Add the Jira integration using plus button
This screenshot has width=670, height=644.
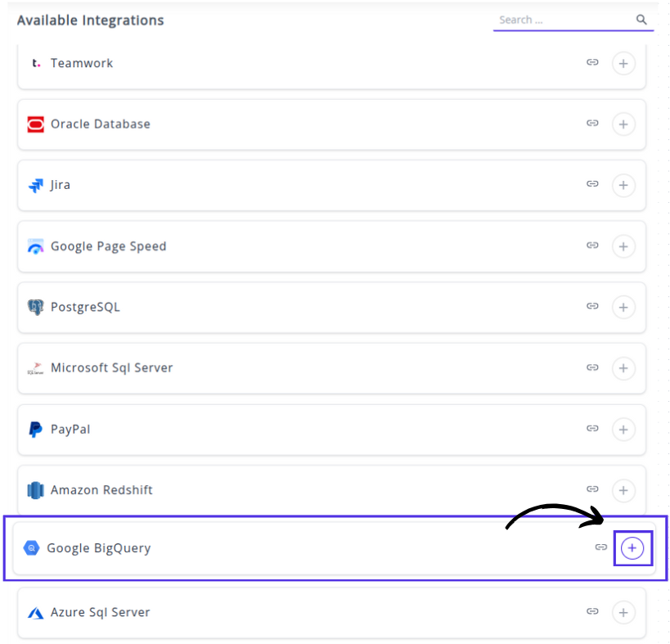coord(623,185)
